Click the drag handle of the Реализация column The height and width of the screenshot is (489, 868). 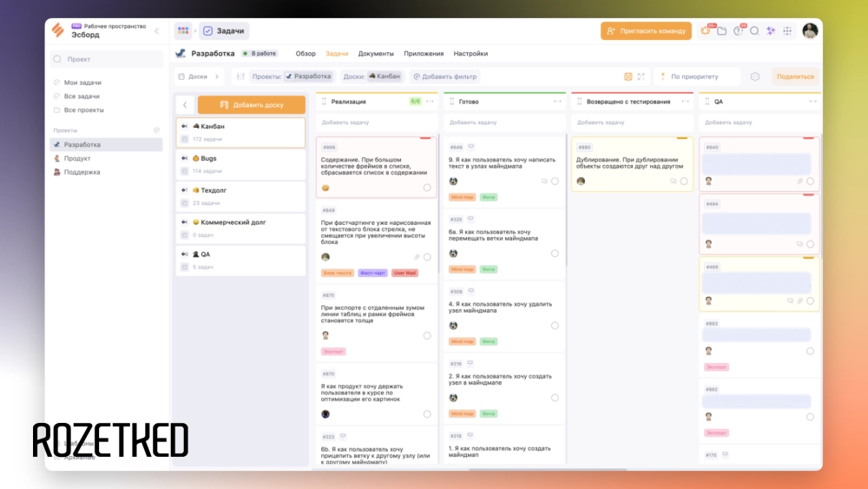[x=325, y=102]
